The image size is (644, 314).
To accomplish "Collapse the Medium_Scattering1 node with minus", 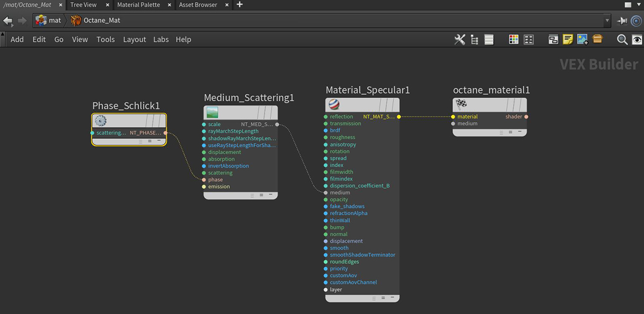I will point(270,195).
